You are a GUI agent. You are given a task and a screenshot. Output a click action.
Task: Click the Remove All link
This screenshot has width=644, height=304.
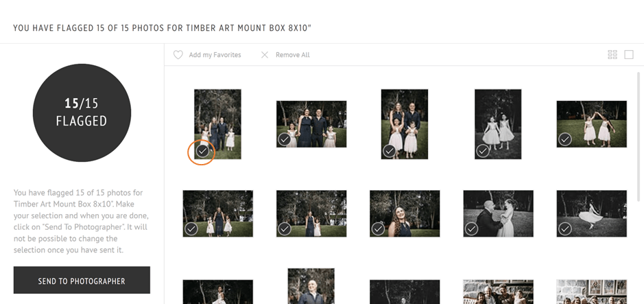(x=293, y=55)
